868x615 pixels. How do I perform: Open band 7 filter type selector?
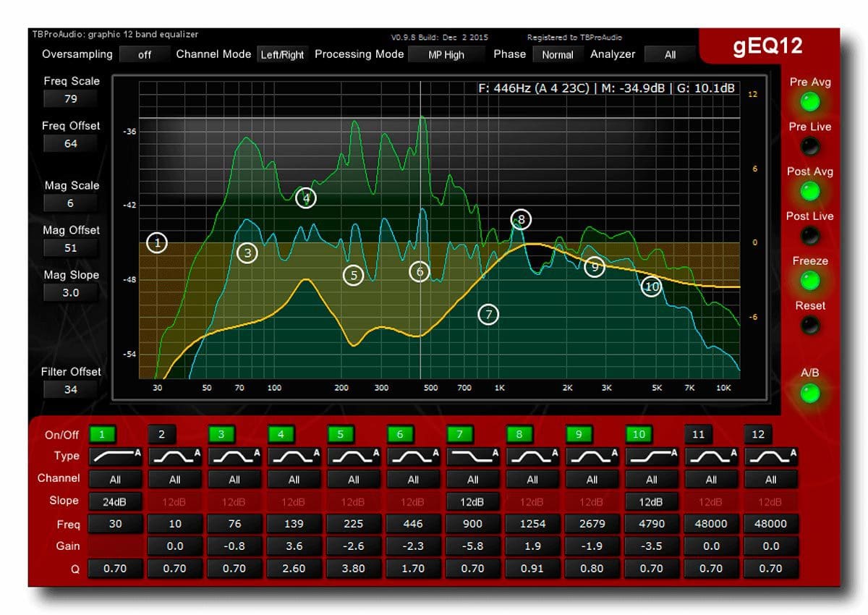click(473, 456)
